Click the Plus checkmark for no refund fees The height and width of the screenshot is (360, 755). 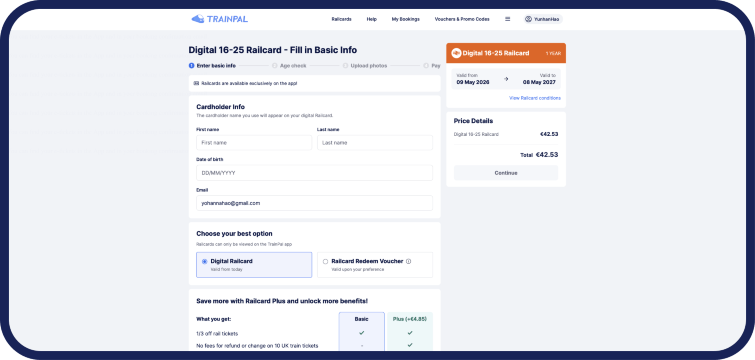410,345
